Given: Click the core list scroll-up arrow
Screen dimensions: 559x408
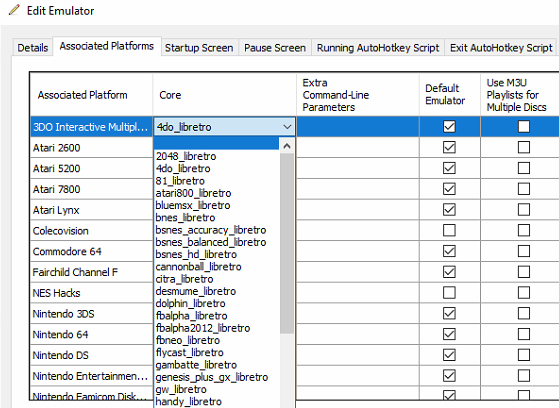Looking at the screenshot, I should 287,146.
